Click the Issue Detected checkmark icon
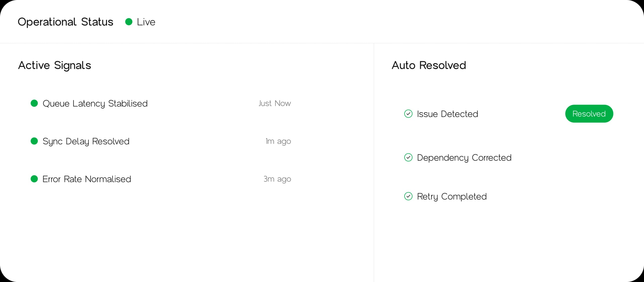This screenshot has height=282, width=644. tap(408, 114)
